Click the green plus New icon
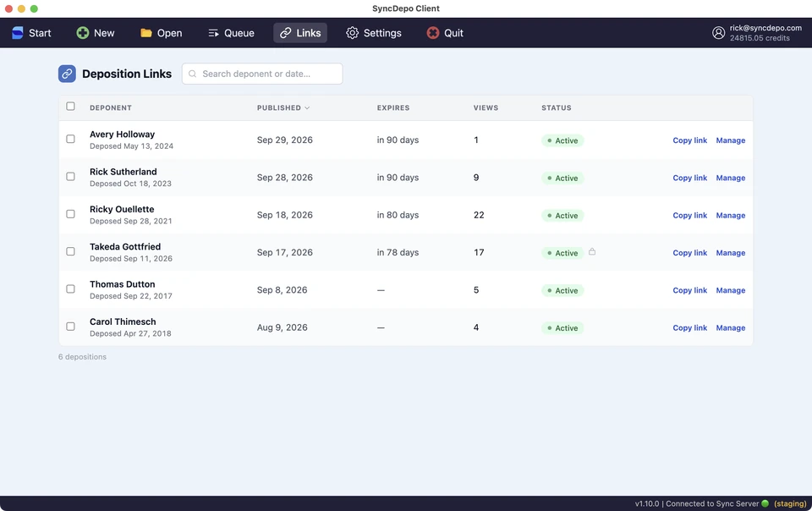The image size is (812, 511). (82, 33)
